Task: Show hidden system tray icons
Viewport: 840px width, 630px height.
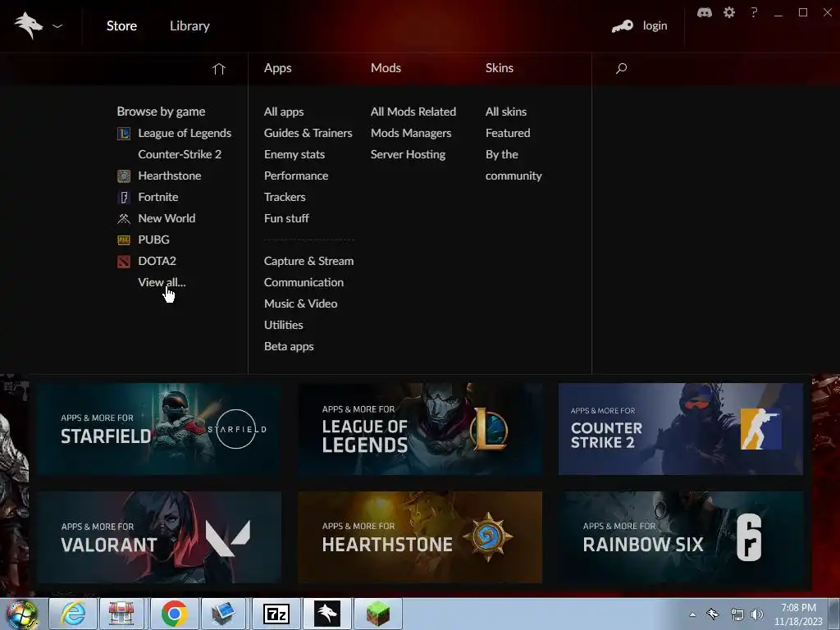Action: click(x=692, y=614)
